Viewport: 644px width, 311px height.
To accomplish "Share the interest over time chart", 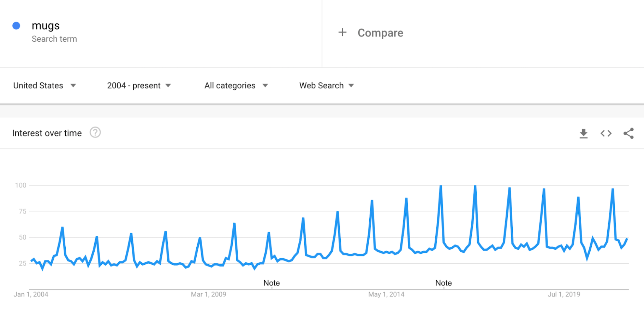I will (628, 133).
